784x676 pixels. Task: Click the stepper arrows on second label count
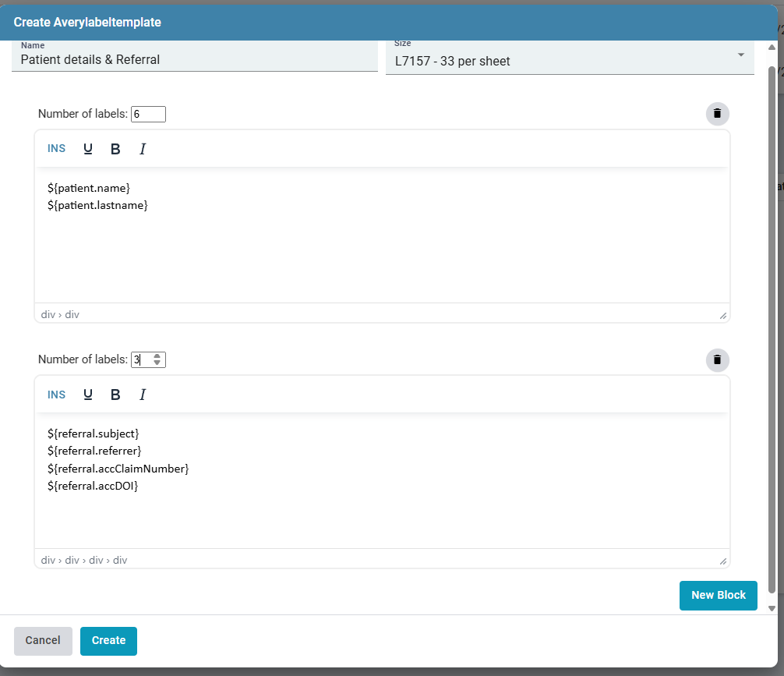pos(157,359)
